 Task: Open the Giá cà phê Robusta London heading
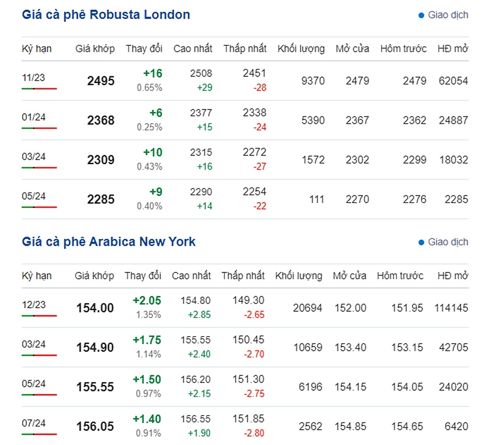[106, 15]
